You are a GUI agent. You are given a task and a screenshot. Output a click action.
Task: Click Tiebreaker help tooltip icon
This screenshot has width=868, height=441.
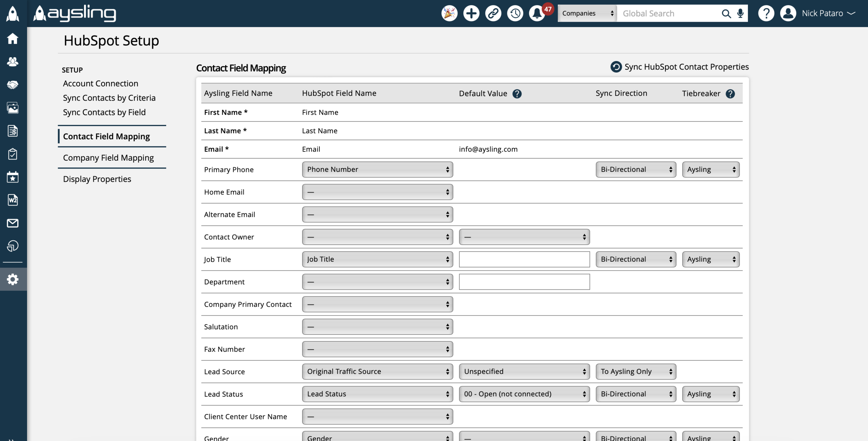tap(730, 94)
